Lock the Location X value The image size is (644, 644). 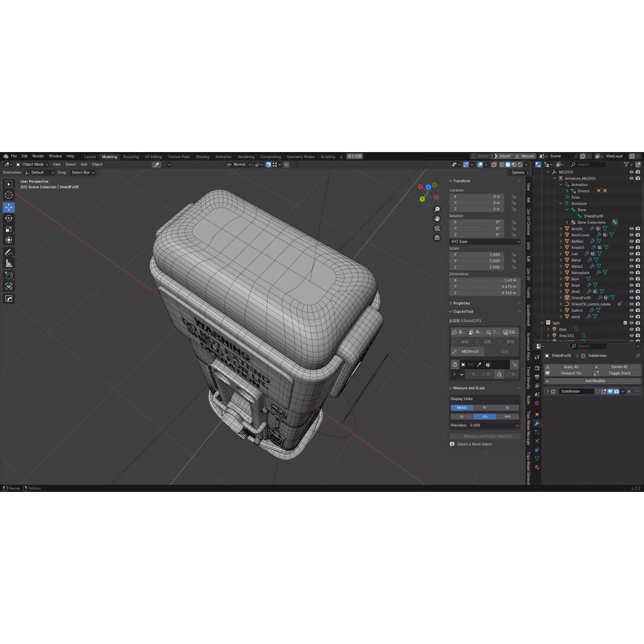click(x=514, y=197)
